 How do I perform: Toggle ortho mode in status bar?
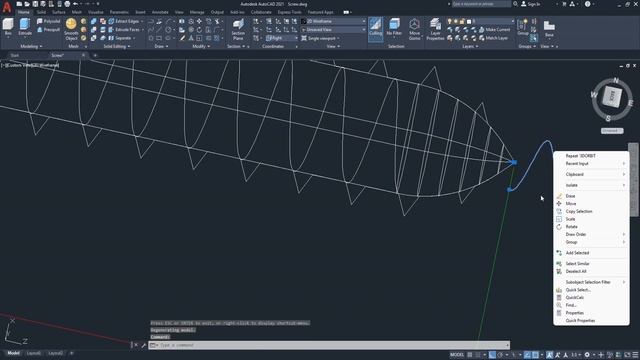(493, 355)
